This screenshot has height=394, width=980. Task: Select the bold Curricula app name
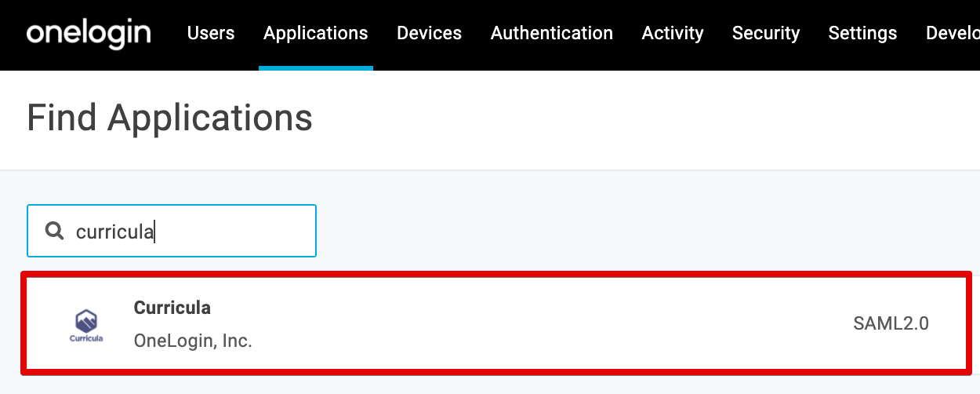click(x=172, y=308)
